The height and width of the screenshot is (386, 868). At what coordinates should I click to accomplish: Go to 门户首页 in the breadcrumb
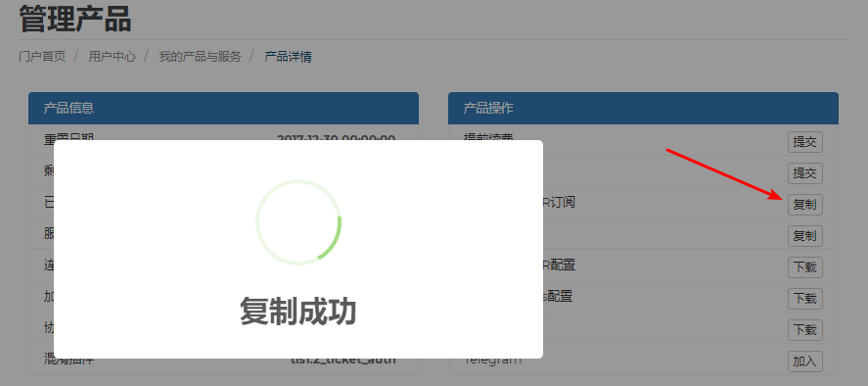point(42,57)
